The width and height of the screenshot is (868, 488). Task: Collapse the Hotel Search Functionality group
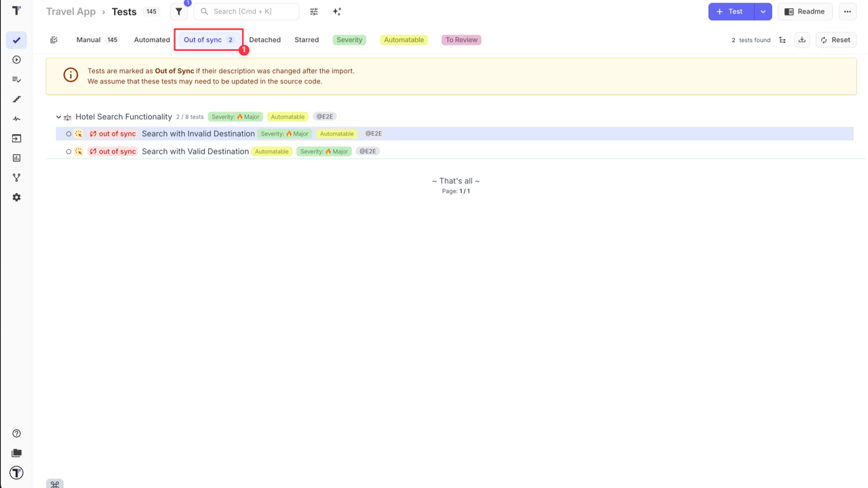(x=58, y=117)
